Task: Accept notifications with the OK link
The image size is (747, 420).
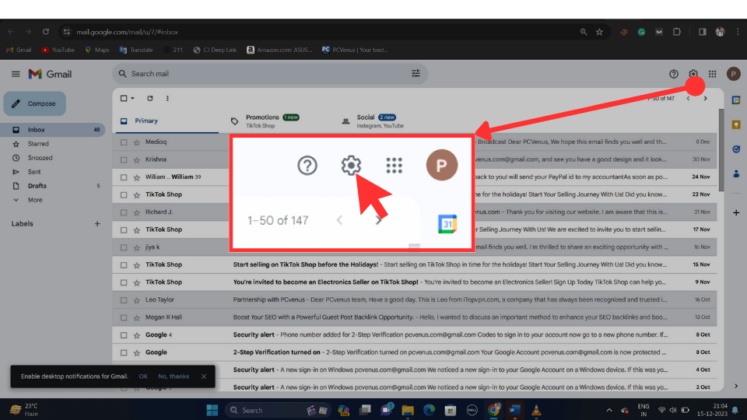Action: 143,376
